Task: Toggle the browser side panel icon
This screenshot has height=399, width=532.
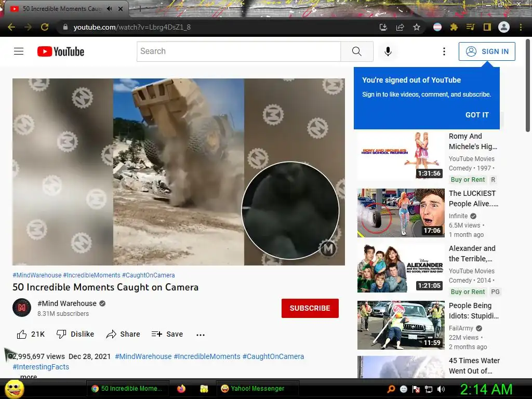Action: click(x=487, y=27)
